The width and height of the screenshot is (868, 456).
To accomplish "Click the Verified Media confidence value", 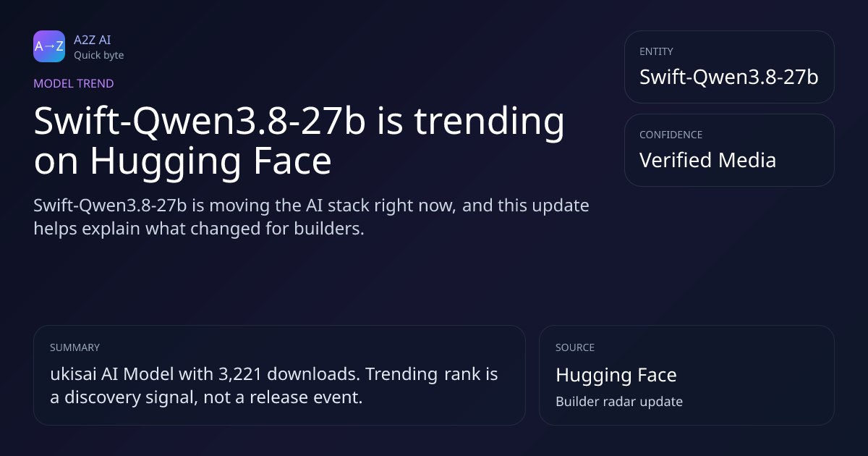I will [x=707, y=160].
